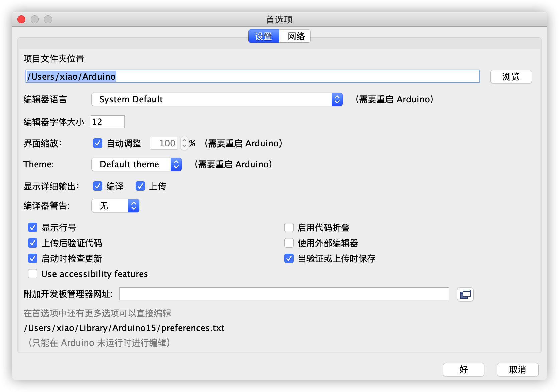Click the interface scale percentage stepper arrows
This screenshot has height=392, width=559.
(184, 143)
